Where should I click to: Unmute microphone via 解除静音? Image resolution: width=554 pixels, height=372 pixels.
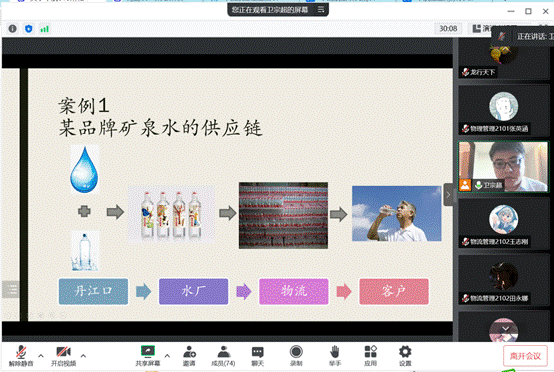pos(21,356)
